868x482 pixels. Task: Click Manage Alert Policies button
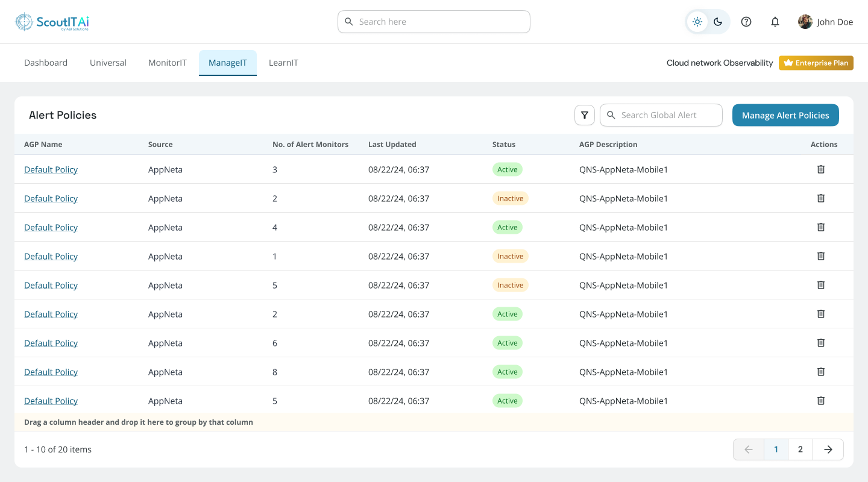(x=785, y=115)
